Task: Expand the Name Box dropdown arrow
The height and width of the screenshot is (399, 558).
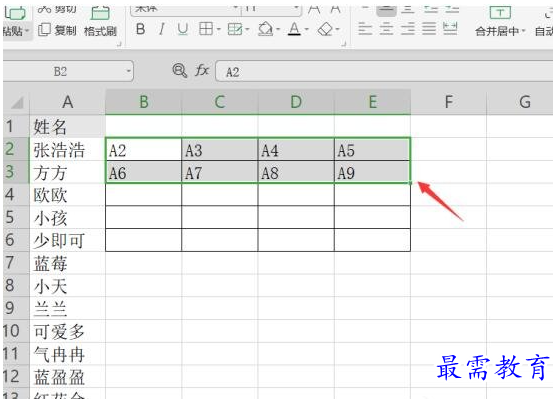Action: [128, 71]
